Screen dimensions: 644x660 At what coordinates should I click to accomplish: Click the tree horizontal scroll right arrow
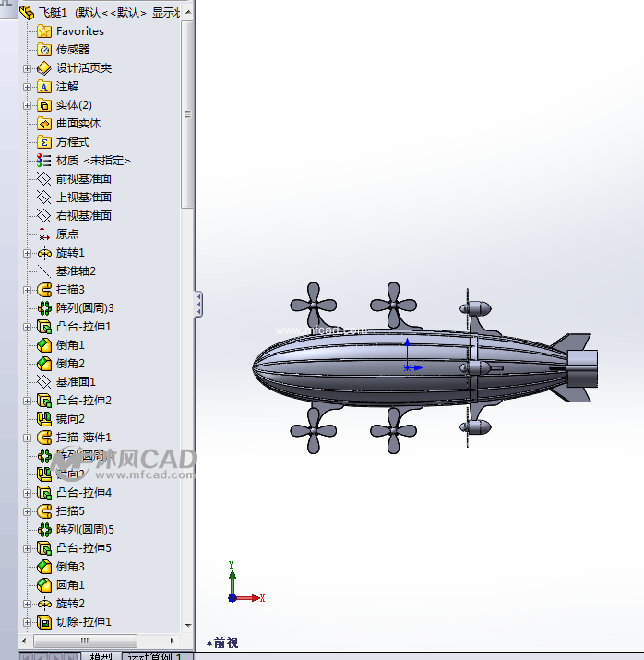click(x=172, y=641)
